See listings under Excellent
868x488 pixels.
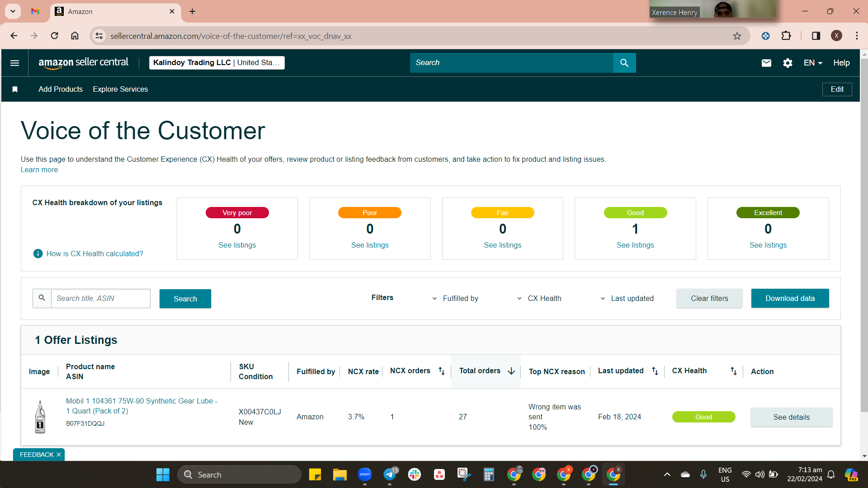[768, 245]
